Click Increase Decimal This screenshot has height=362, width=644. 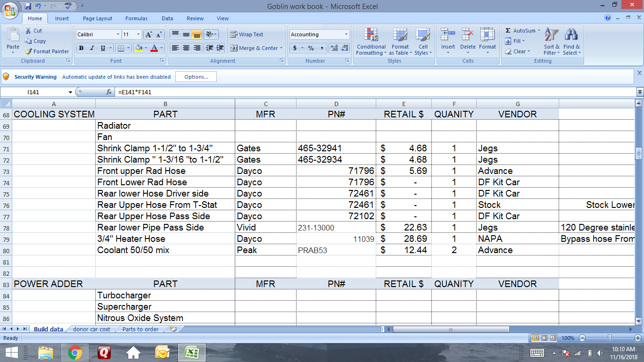coord(334,48)
